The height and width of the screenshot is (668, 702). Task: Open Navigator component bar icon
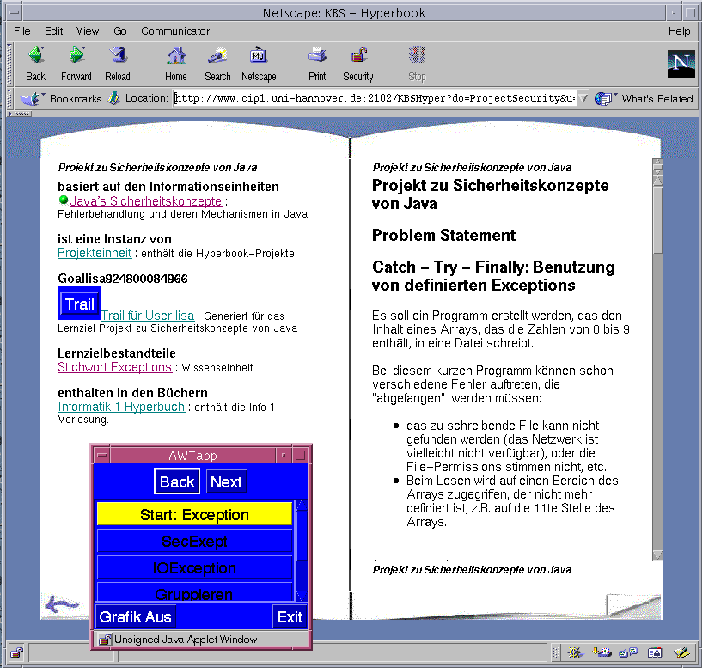pos(574,653)
